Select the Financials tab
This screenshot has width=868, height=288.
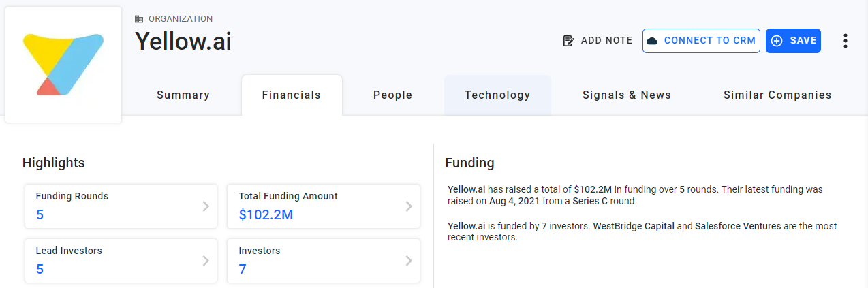(292, 95)
